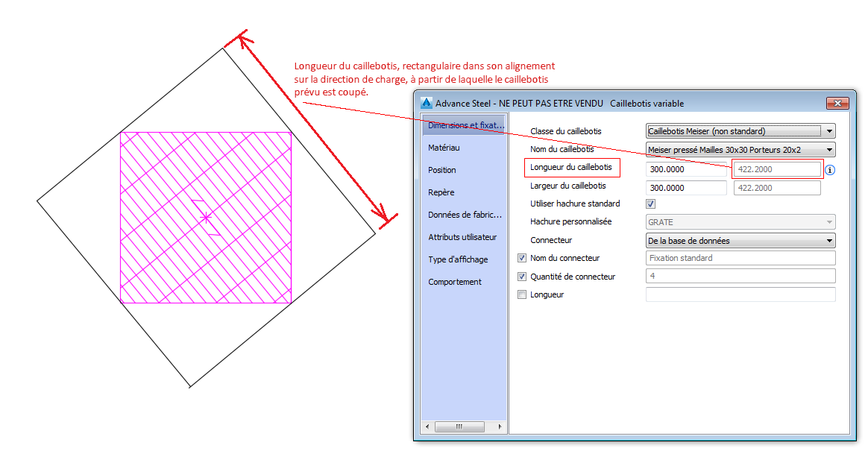Close the Caillebotis variable dialog

click(837, 103)
